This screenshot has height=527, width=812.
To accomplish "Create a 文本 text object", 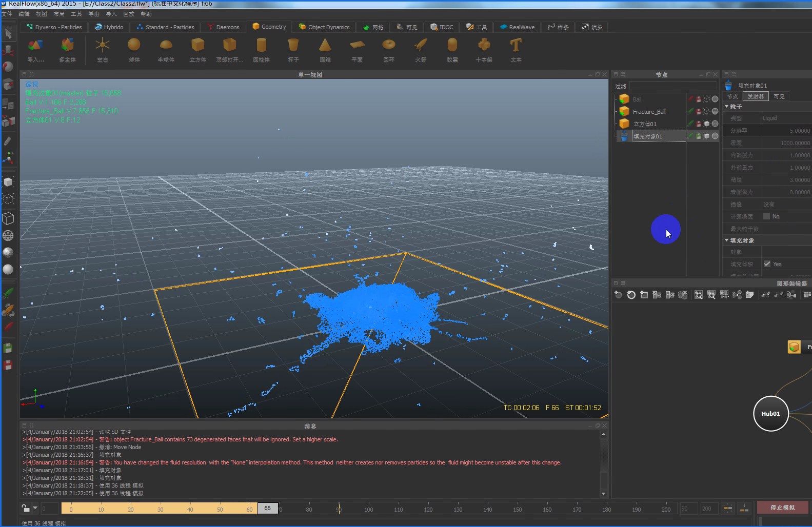I will 516,46.
